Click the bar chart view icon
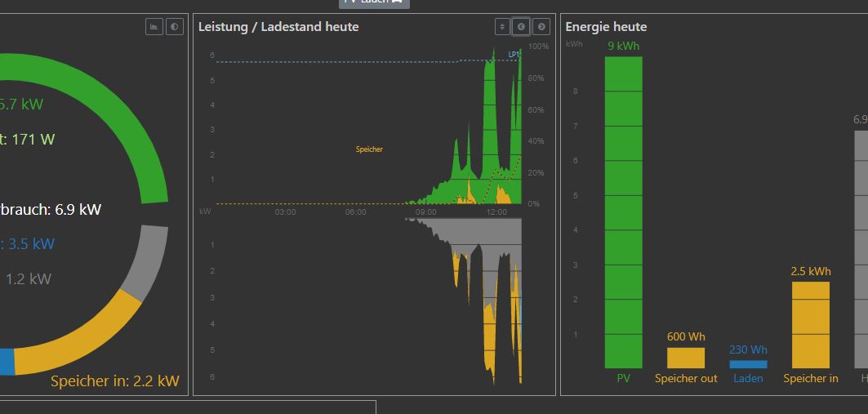 [154, 27]
